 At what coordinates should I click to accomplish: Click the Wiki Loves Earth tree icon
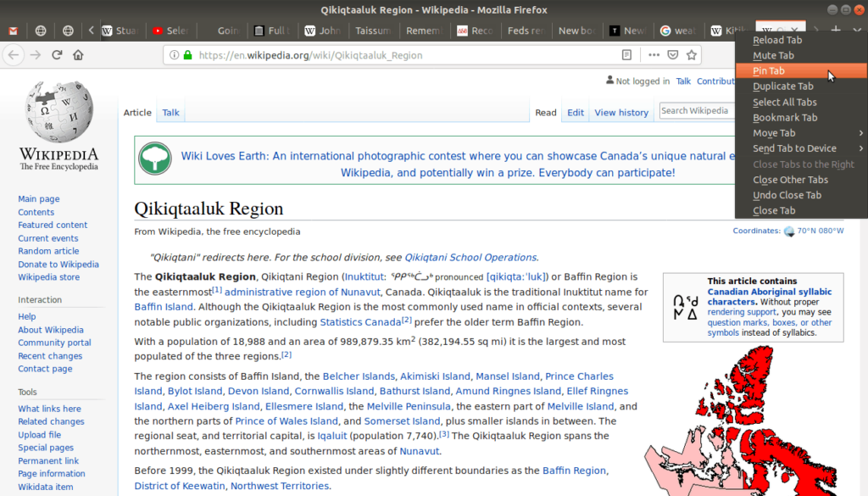155,159
